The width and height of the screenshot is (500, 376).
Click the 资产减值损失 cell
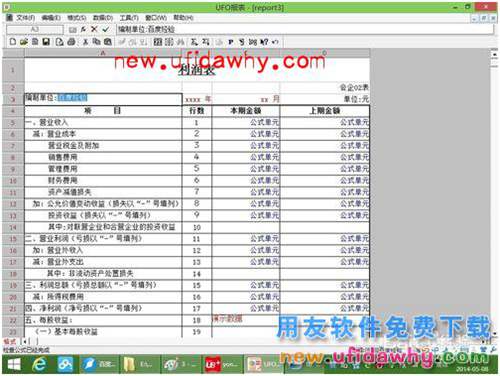coord(103,192)
